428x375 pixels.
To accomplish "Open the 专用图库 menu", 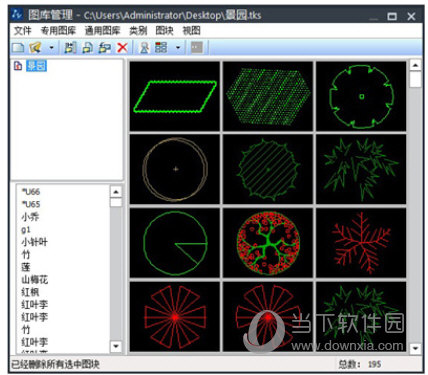I will 58,31.
